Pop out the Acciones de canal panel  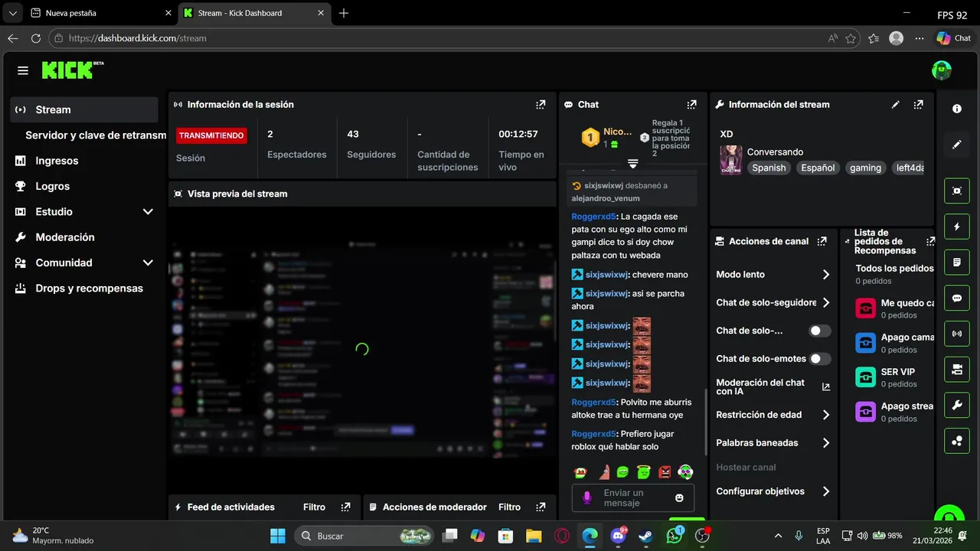[x=822, y=241]
